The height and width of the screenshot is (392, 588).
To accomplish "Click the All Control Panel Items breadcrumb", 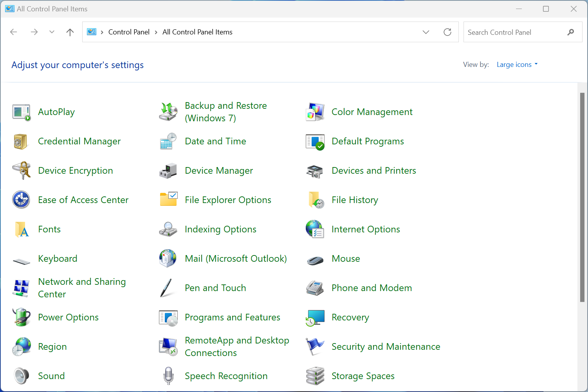I will point(197,32).
